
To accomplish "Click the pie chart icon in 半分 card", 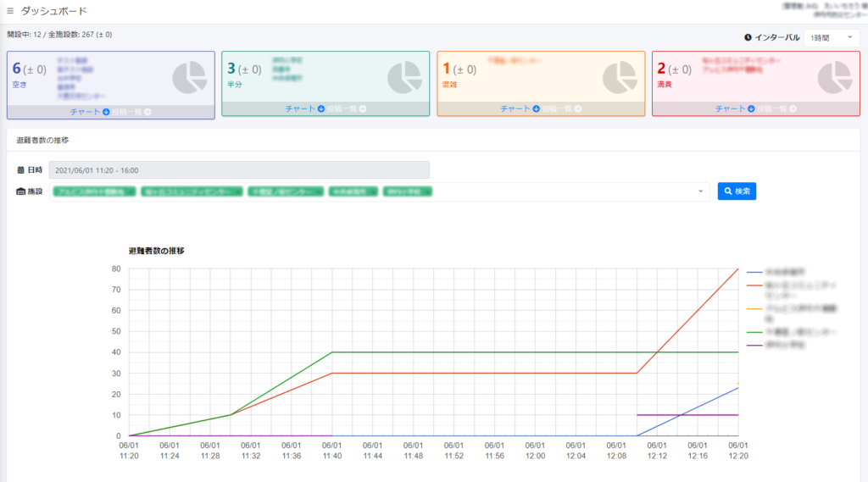I will [404, 77].
